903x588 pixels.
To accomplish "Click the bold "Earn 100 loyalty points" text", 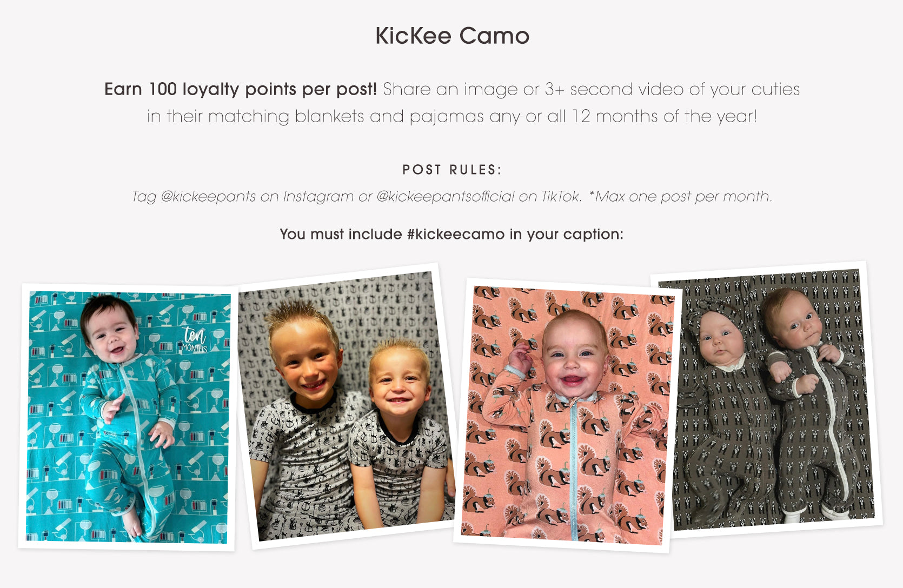I will 240,89.
